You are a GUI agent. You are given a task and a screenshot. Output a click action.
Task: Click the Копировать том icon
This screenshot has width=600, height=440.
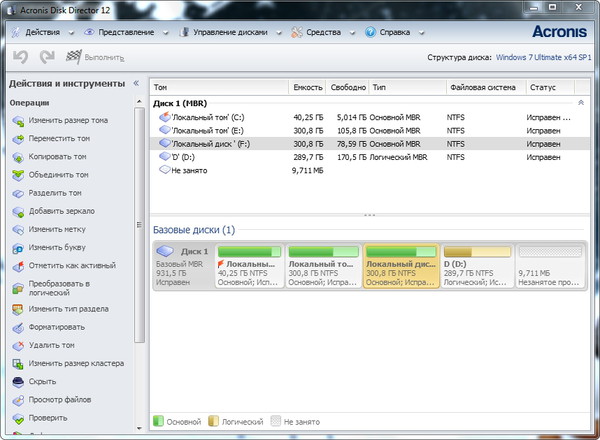tap(18, 157)
